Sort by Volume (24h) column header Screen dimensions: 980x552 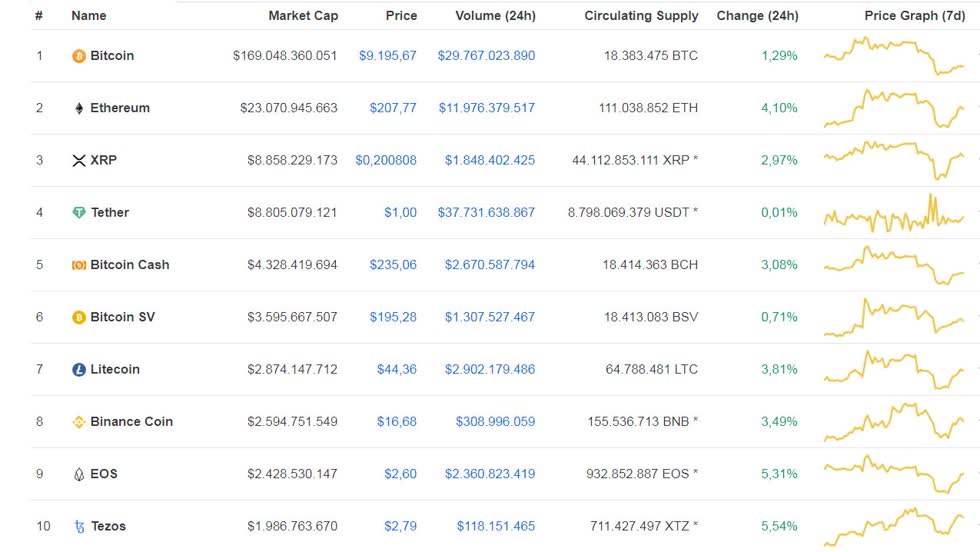coord(495,16)
